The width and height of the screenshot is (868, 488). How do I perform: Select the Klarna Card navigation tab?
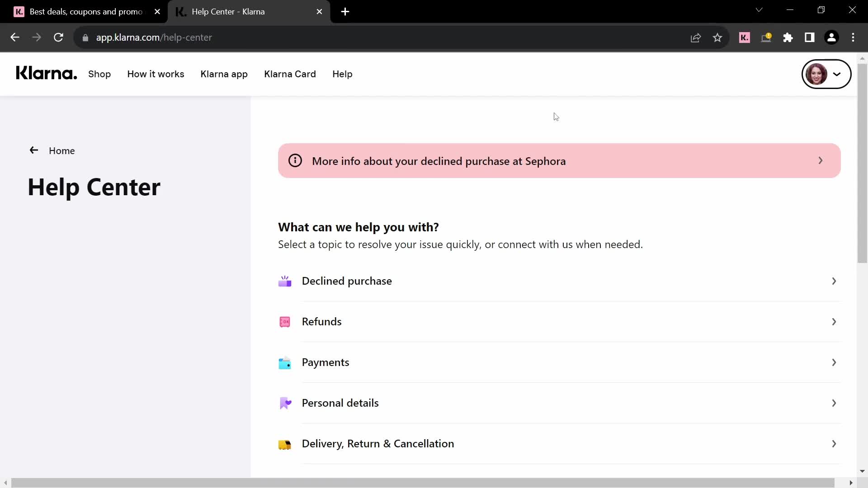(x=290, y=74)
